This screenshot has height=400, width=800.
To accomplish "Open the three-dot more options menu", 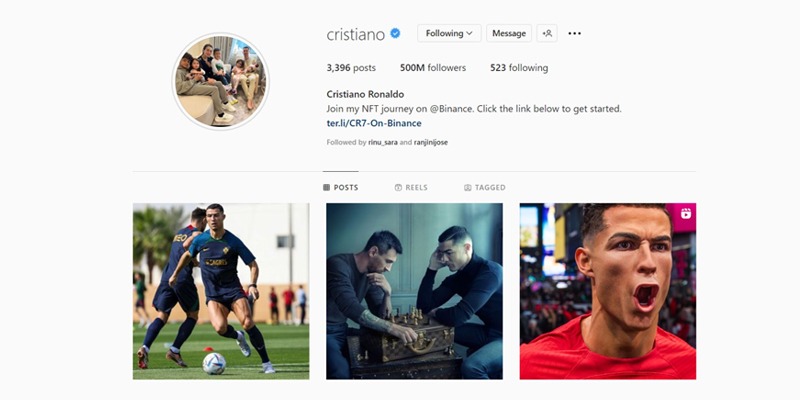I will (x=574, y=33).
